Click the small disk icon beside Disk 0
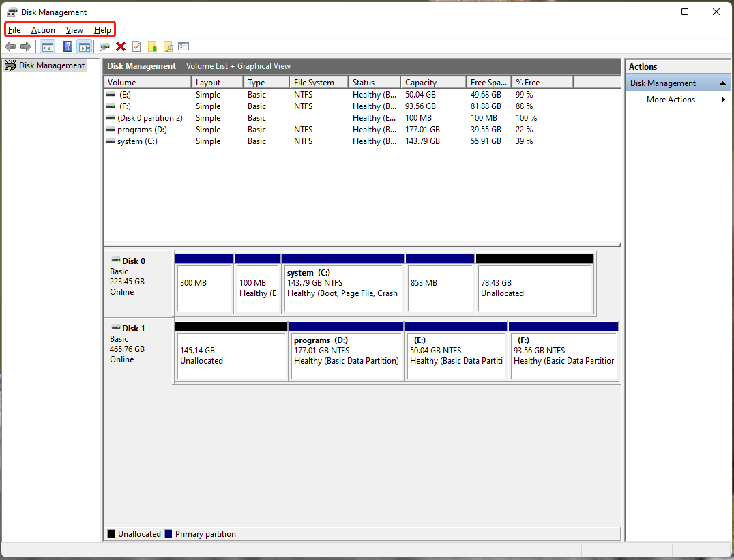 point(115,261)
